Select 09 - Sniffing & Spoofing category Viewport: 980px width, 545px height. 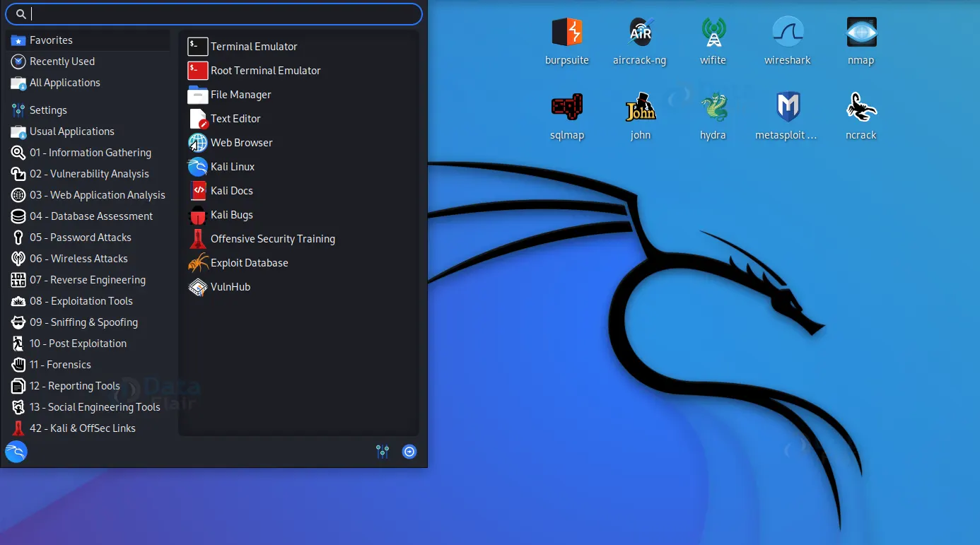pos(88,322)
